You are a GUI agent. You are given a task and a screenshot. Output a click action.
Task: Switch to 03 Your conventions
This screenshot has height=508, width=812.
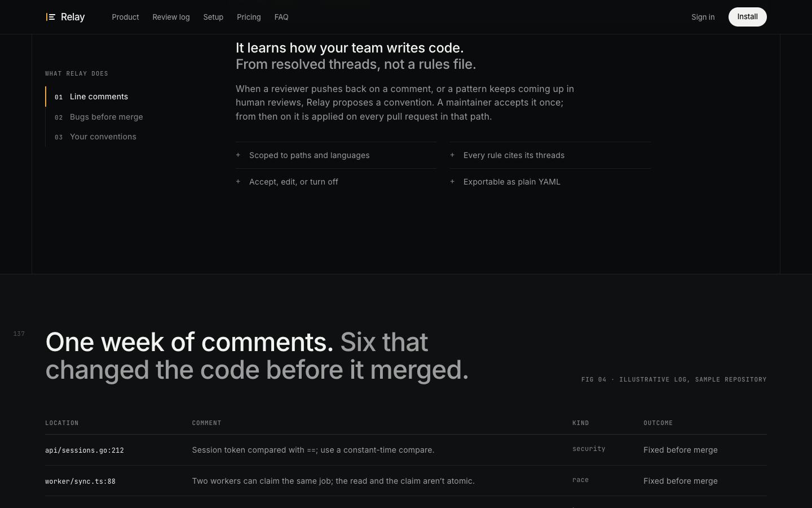click(x=95, y=137)
